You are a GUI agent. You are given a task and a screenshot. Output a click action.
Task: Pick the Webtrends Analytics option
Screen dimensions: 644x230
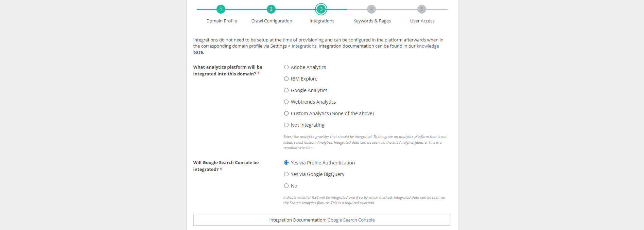286,102
